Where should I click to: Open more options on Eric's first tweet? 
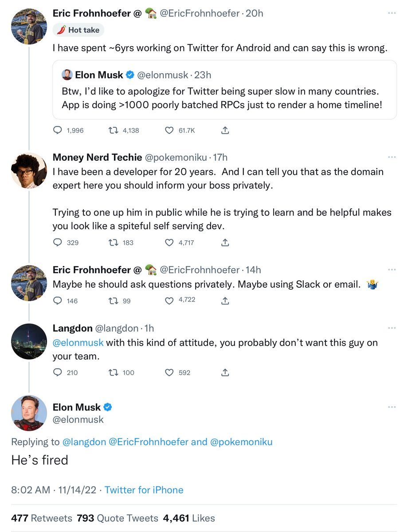[392, 13]
